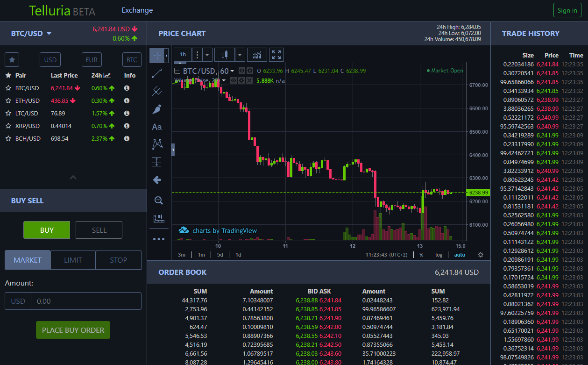Toggle the BTC currency filter
This screenshot has width=588, height=365.
click(132, 60)
